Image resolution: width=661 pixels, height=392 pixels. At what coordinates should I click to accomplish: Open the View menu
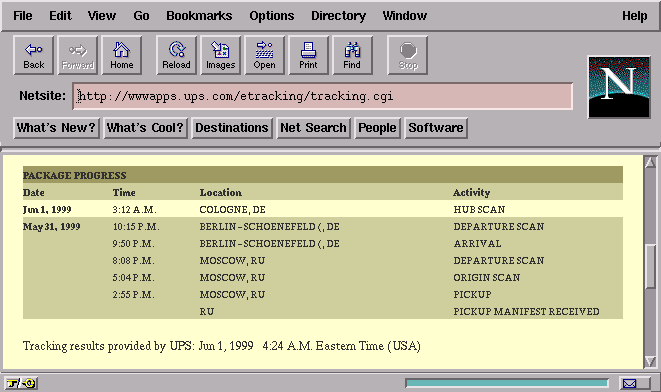102,16
